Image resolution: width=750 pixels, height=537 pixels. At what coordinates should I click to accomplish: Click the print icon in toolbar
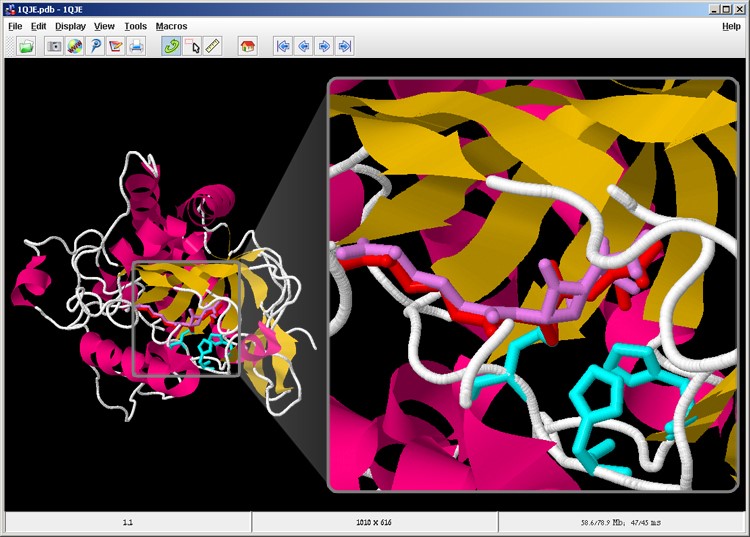click(x=136, y=46)
